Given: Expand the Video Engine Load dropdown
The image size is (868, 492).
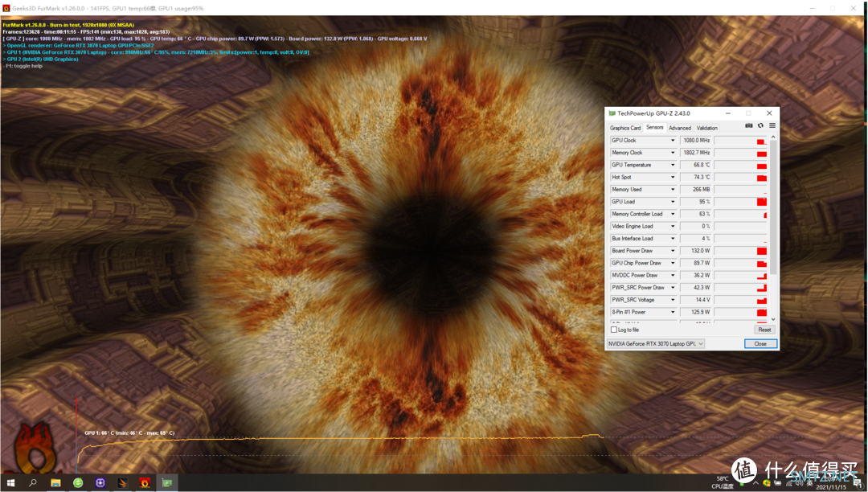Looking at the screenshot, I should coord(673,227).
